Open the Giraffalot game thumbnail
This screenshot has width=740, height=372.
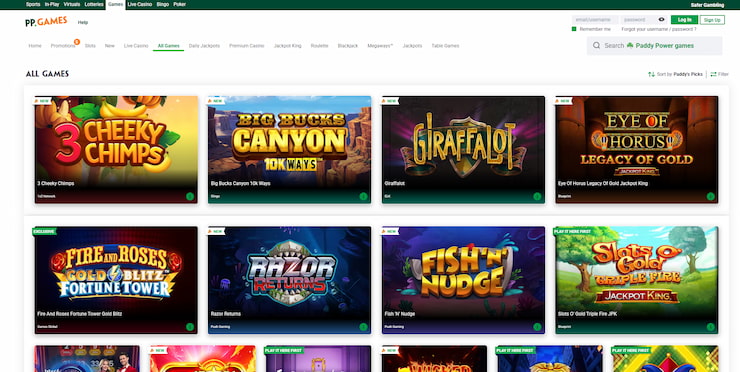[x=463, y=150]
